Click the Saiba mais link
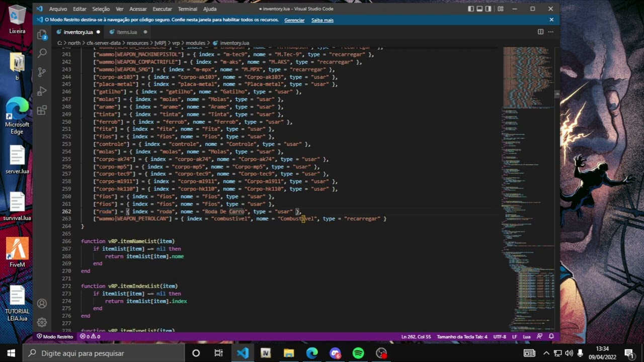This screenshot has width=644, height=362. pos(323,20)
